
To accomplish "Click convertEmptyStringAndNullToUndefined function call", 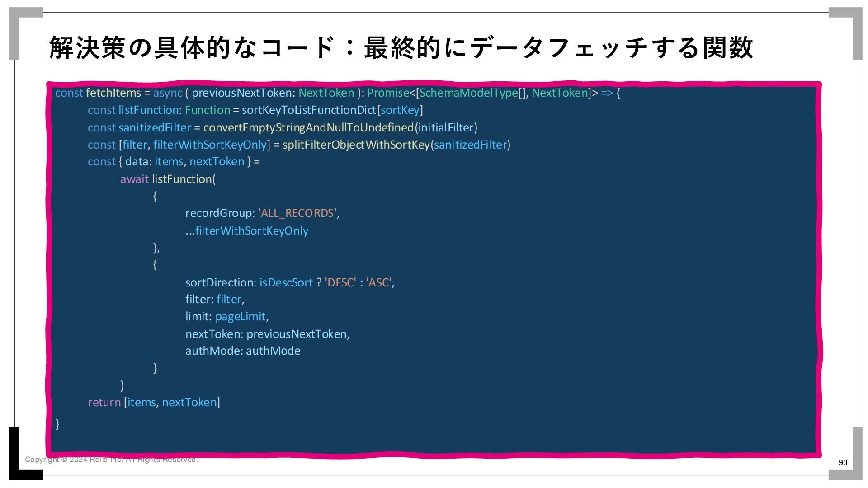I will [308, 128].
